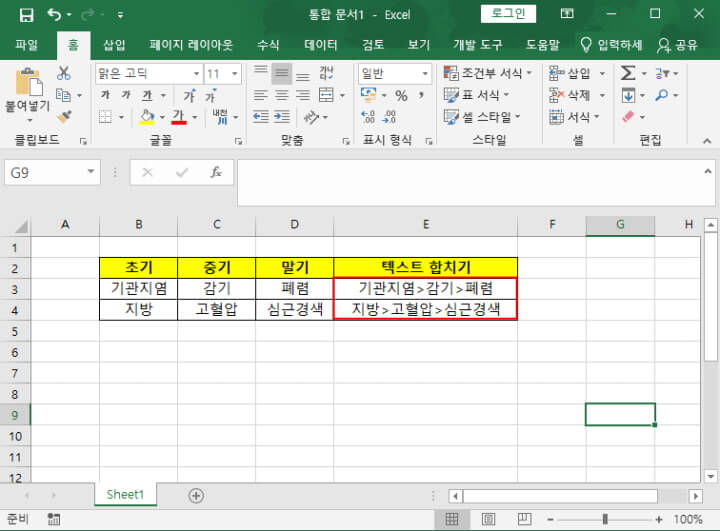Viewport: 720px width, 531px height.
Task: Click the decrease decimal icon
Action: pos(389,117)
